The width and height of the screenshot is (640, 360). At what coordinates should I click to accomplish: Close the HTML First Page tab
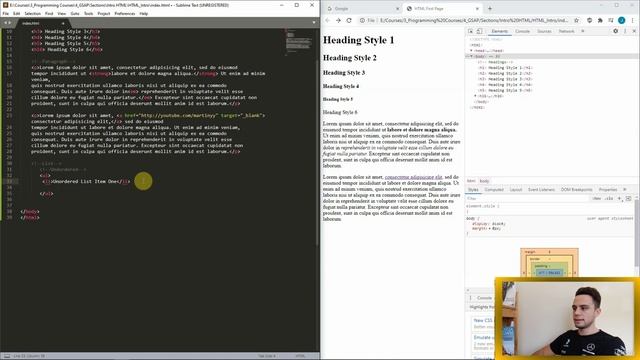click(477, 9)
